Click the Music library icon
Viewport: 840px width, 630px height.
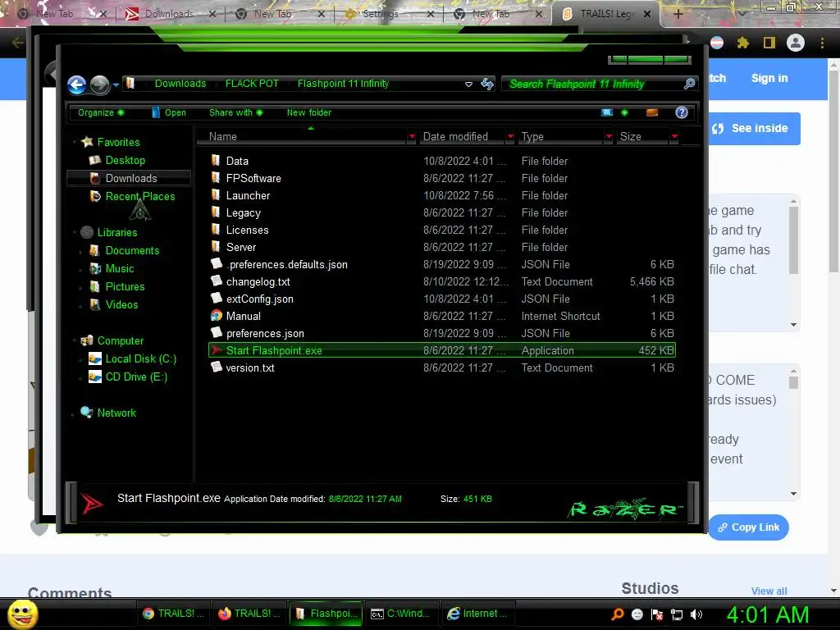95,268
